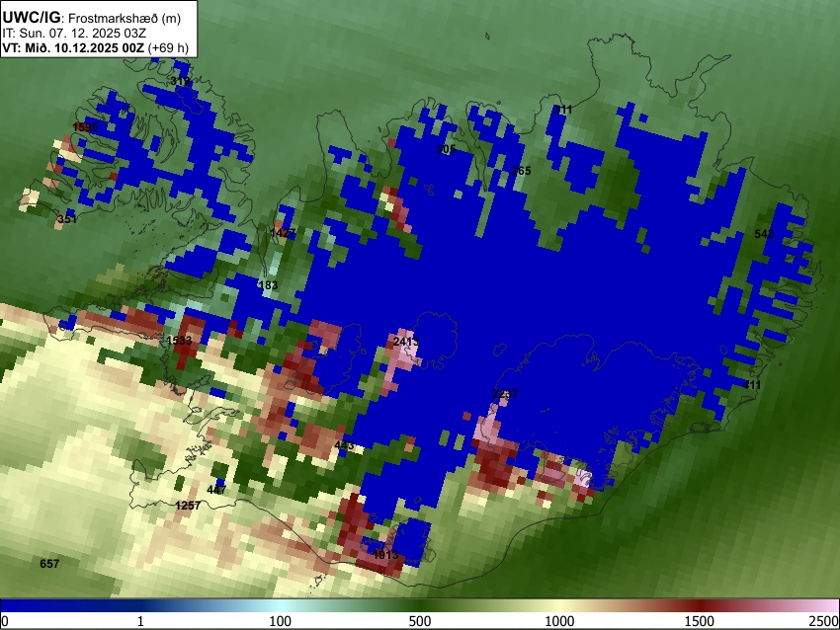Click the 265 station value
The image size is (840, 630).
point(521,171)
